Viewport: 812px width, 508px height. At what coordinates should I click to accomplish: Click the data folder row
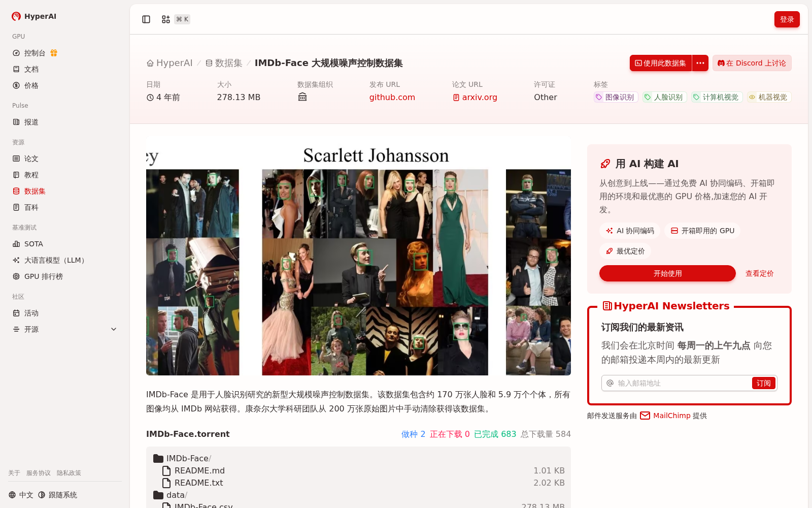pos(358,495)
